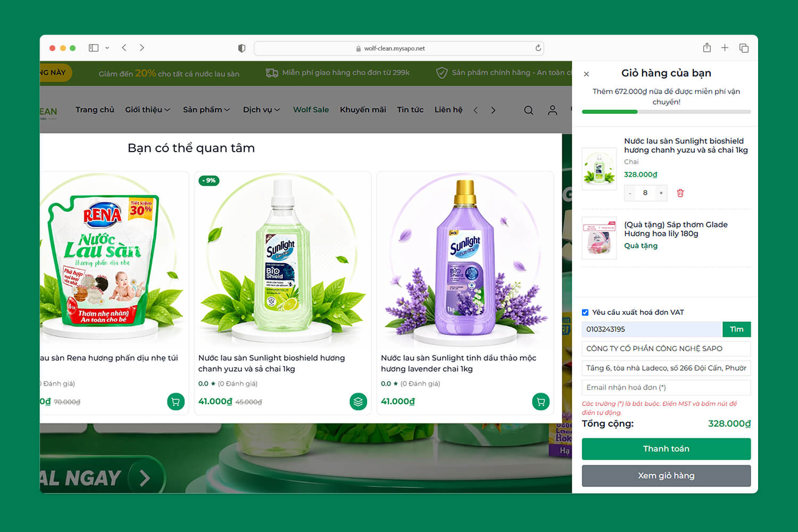Increase the cart item quantity with plus

661,193
